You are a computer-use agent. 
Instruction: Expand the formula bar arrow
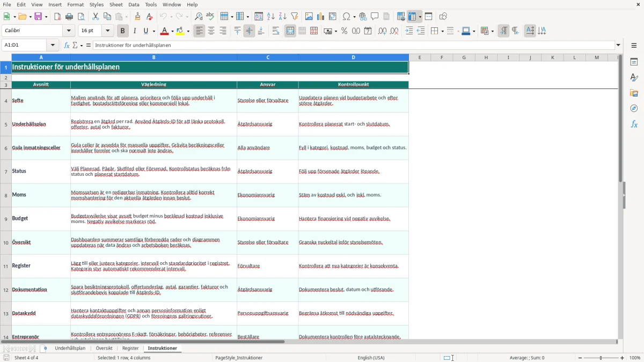tap(618, 45)
